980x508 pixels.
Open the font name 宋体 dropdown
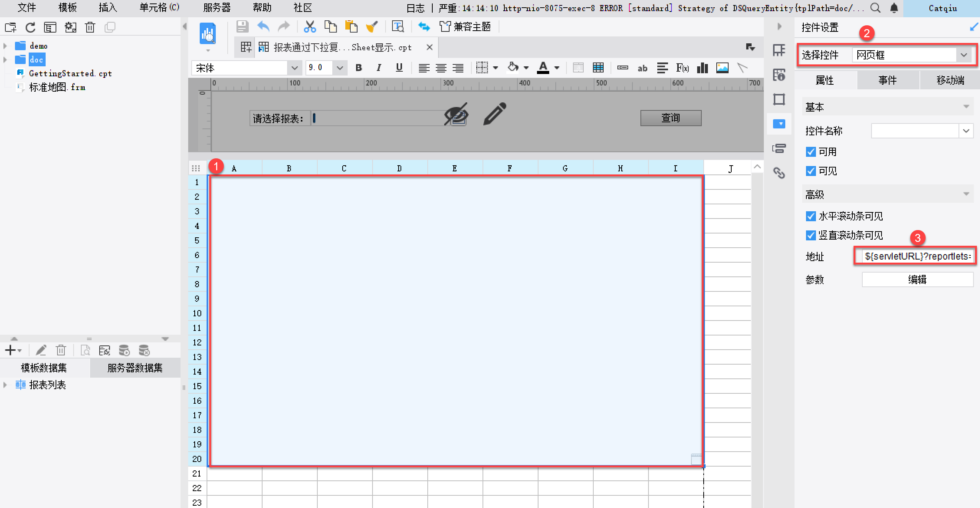[294, 68]
